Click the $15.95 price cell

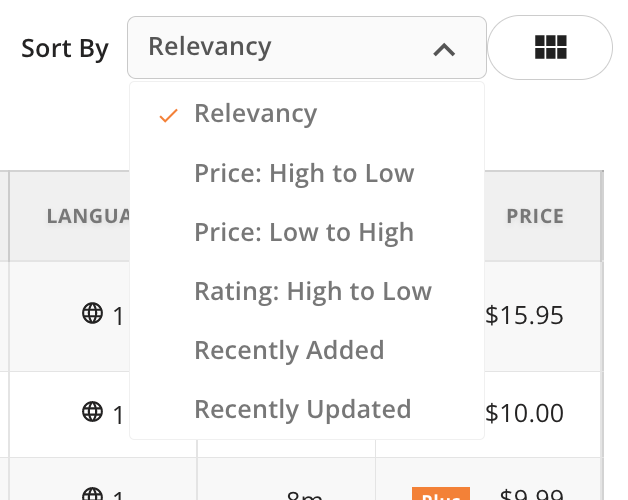524,315
